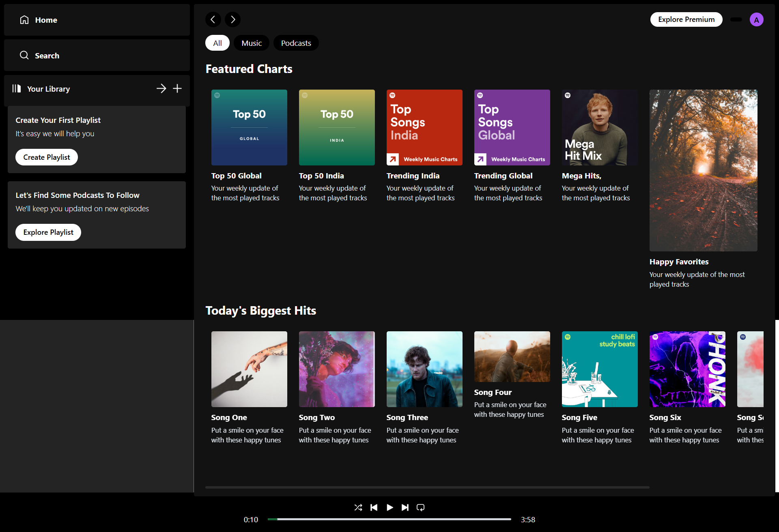Click the Your Library icon
The width and height of the screenshot is (779, 532).
17,88
